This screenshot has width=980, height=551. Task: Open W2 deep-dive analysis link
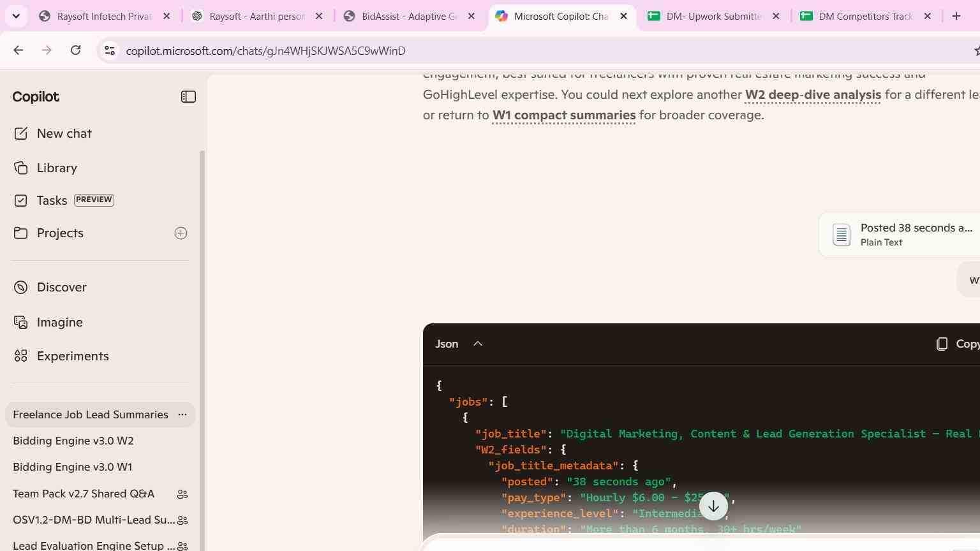[x=813, y=94]
